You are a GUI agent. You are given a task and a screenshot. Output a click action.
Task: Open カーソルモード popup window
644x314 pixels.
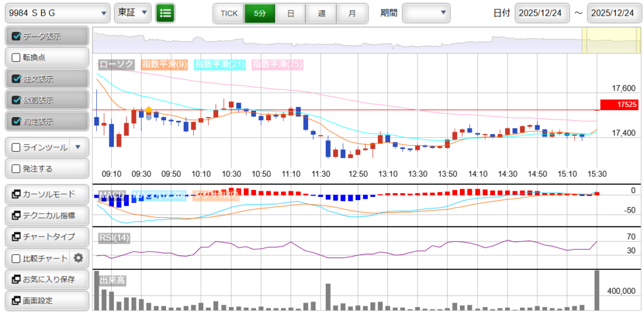point(47,194)
